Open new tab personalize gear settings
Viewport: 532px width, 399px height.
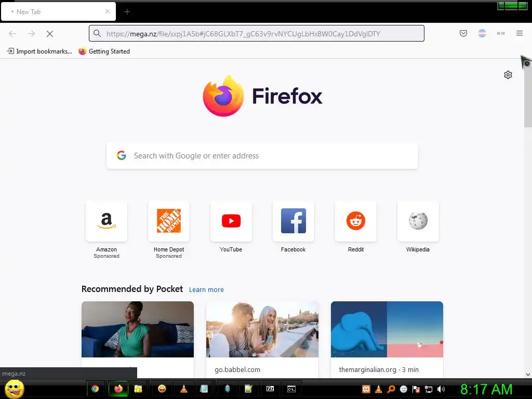(x=508, y=75)
